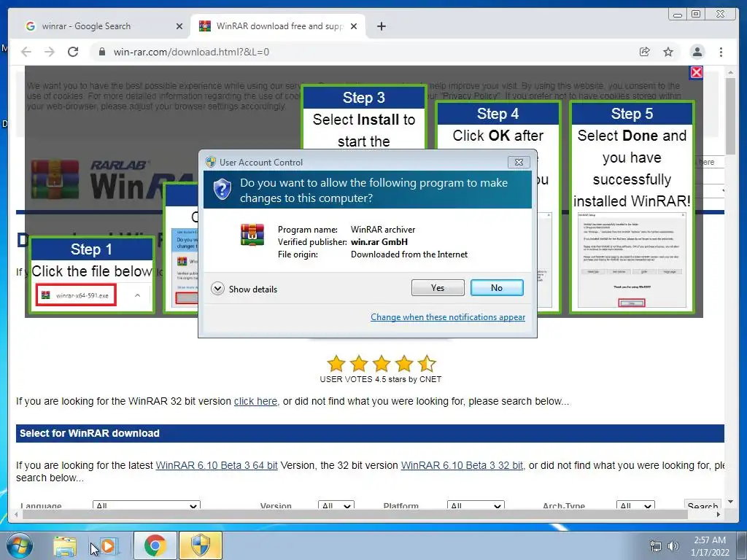Click winrar-x64-591.exe download file
This screenshot has height=560, width=747.
(76, 296)
